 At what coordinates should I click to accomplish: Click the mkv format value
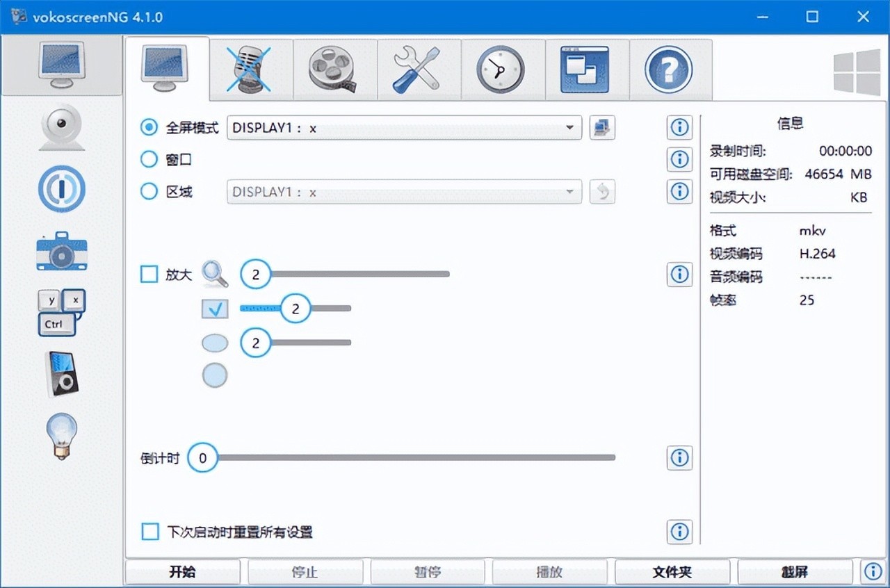(x=813, y=231)
